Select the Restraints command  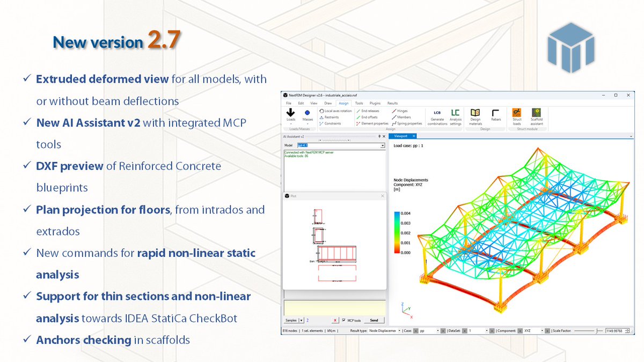pos(329,117)
